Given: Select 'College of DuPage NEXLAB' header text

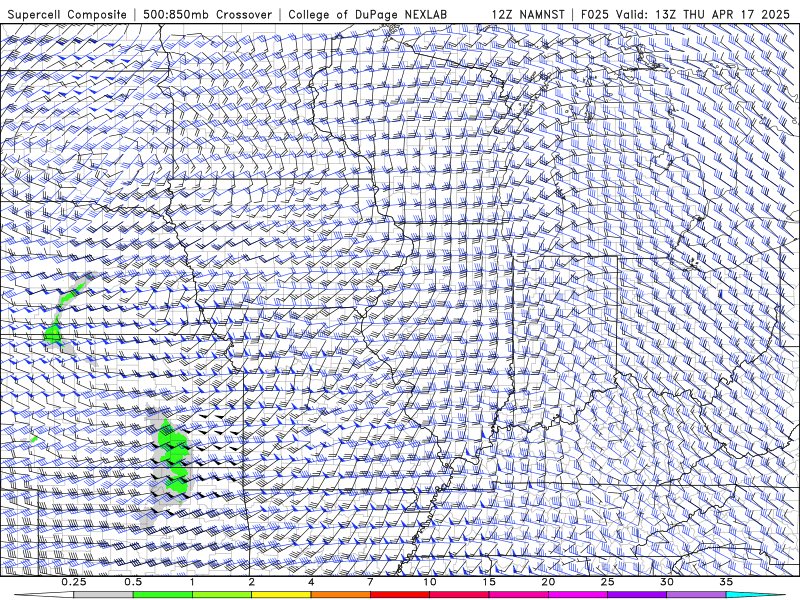Looking at the screenshot, I should click(x=367, y=14).
